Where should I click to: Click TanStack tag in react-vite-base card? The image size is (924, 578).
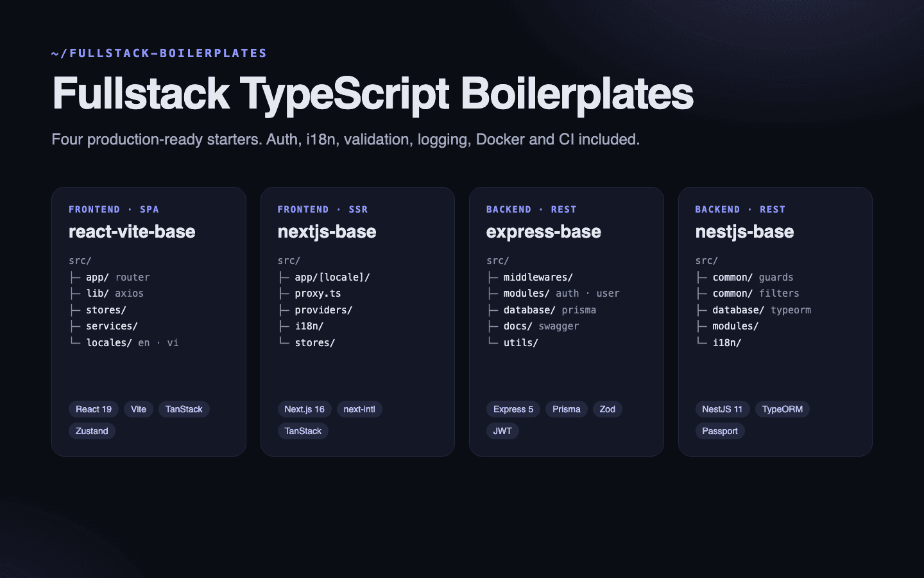[184, 409]
